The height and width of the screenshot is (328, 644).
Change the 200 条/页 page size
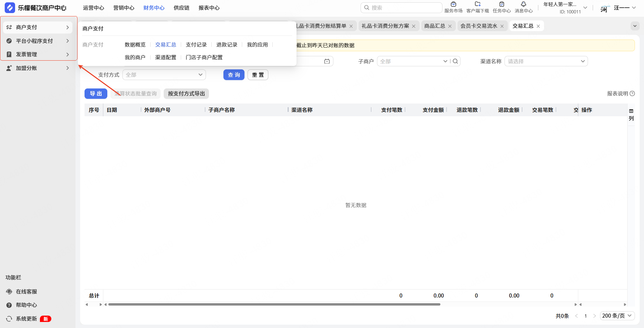coord(617,316)
